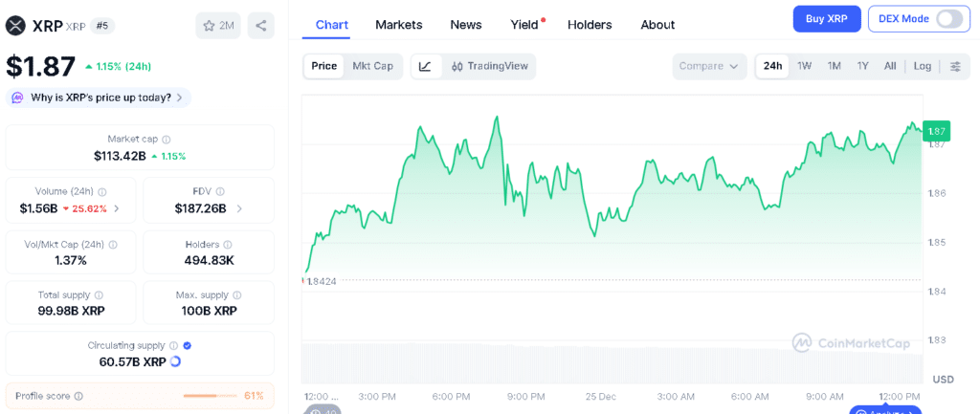Click the XRP coin logo icon

click(15, 26)
